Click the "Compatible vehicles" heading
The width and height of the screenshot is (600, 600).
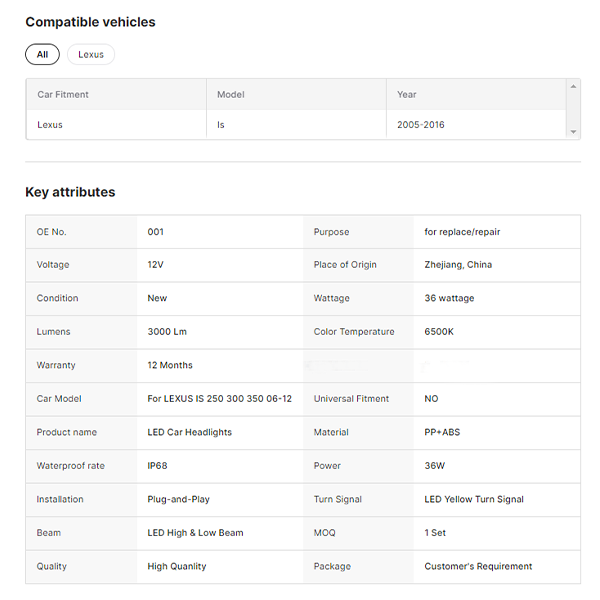[90, 22]
